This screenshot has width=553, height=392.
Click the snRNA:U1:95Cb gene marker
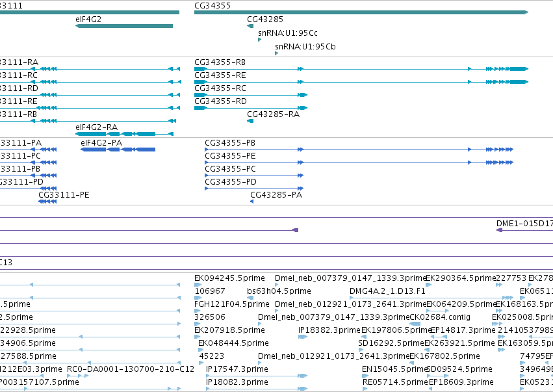(277, 53)
